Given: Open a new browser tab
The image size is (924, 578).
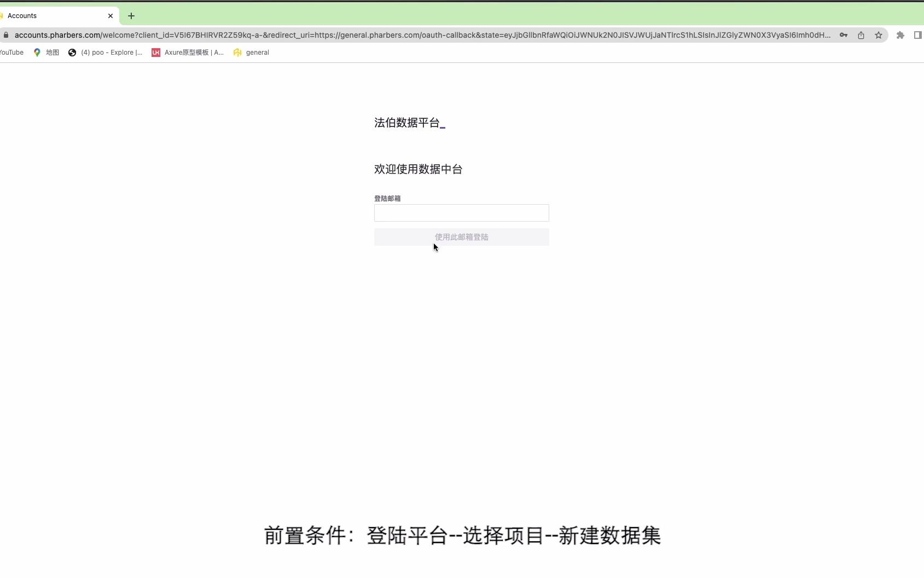Looking at the screenshot, I should 131,16.
